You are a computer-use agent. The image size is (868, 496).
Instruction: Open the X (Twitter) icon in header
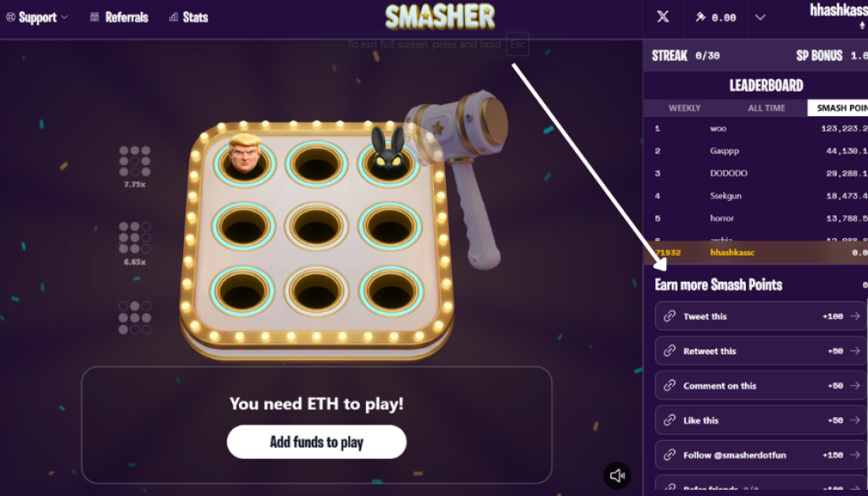tap(663, 17)
